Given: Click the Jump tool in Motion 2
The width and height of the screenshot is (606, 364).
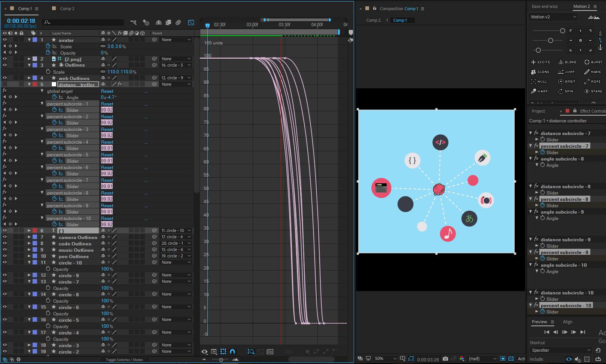Looking at the screenshot, I should point(566,72).
